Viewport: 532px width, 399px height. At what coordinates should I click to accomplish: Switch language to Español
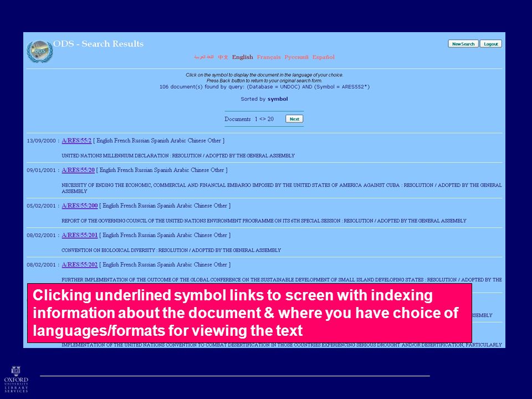(323, 57)
